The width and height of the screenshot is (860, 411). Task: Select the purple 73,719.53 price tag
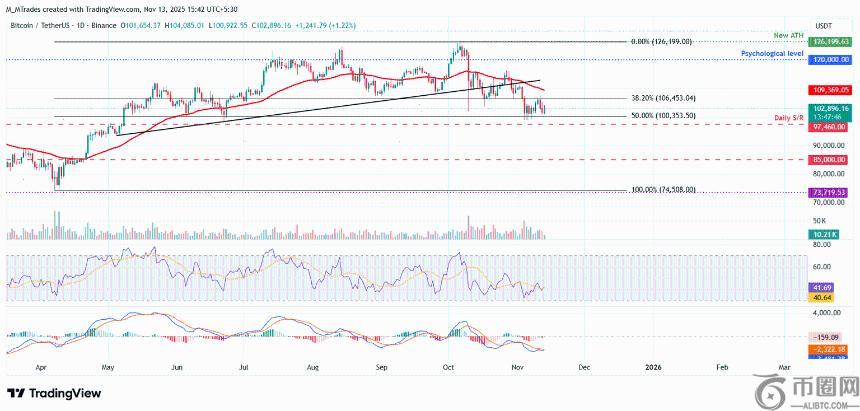click(x=829, y=191)
